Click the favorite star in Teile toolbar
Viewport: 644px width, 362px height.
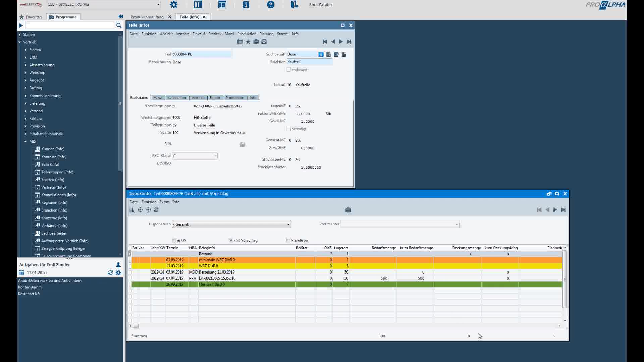[x=248, y=42]
